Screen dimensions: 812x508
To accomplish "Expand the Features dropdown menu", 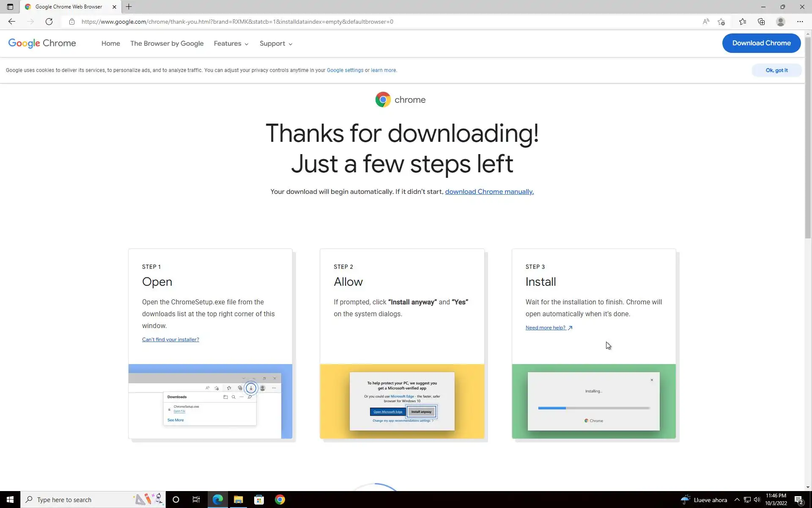I will tap(231, 44).
